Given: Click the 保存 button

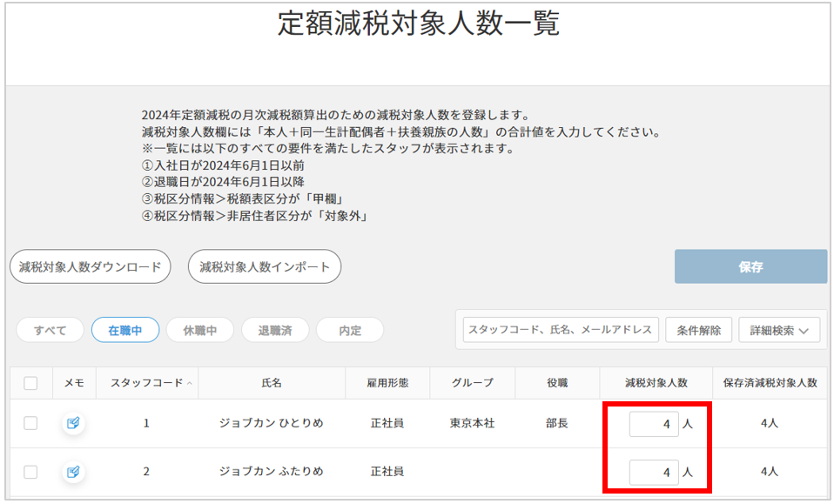Looking at the screenshot, I should 751,266.
